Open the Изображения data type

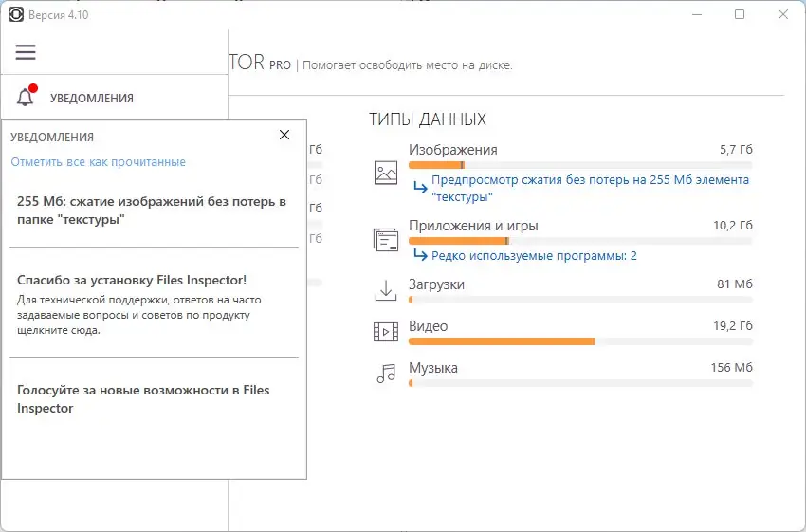pos(453,150)
